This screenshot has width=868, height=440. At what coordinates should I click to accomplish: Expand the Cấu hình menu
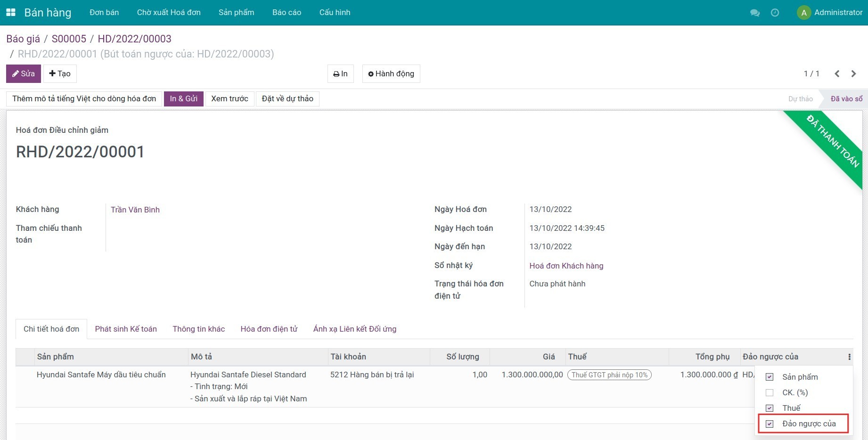click(x=335, y=12)
